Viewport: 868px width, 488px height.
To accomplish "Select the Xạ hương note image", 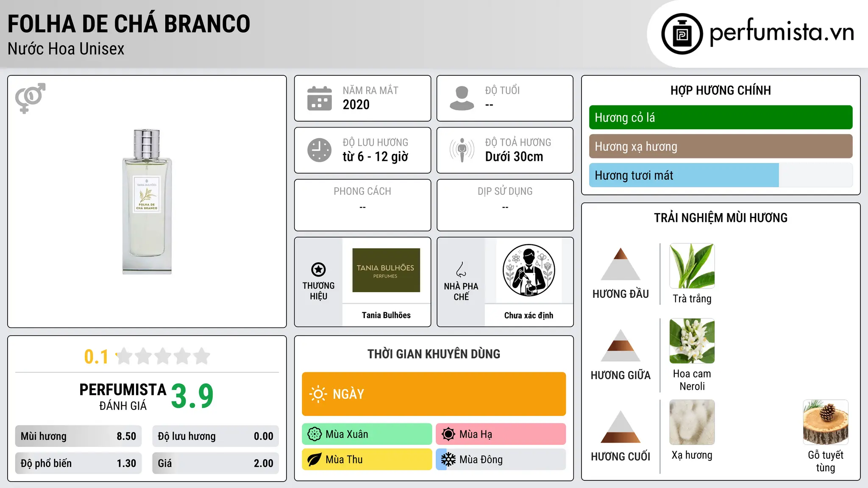I will coord(692,422).
